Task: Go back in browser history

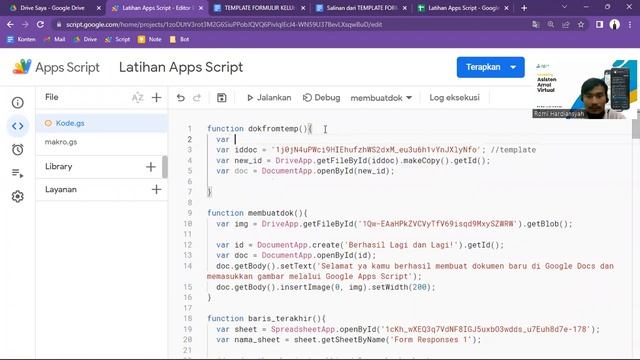Action: [x=10, y=24]
